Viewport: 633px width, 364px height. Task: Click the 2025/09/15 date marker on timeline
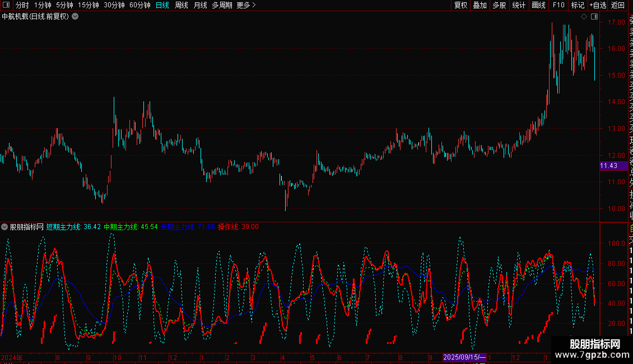(465, 357)
